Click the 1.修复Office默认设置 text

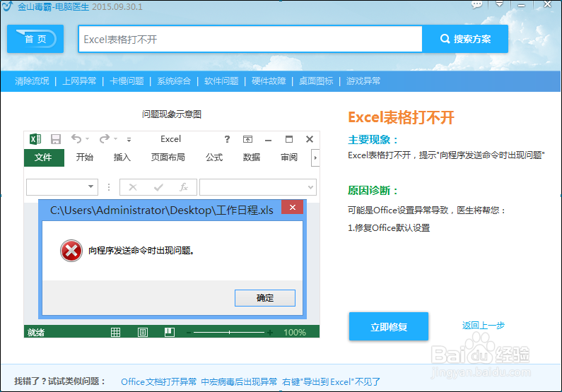(389, 228)
